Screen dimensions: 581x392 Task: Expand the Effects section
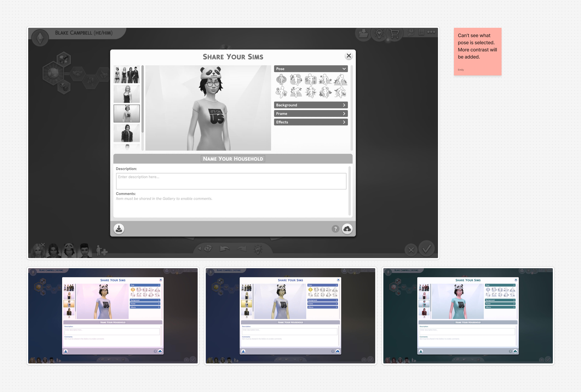311,122
